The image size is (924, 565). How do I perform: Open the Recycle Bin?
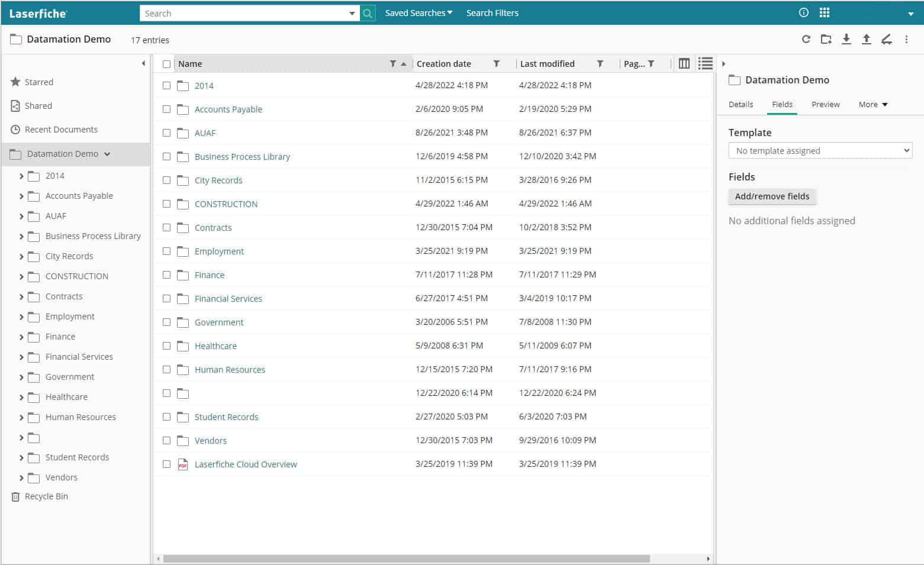(40, 496)
